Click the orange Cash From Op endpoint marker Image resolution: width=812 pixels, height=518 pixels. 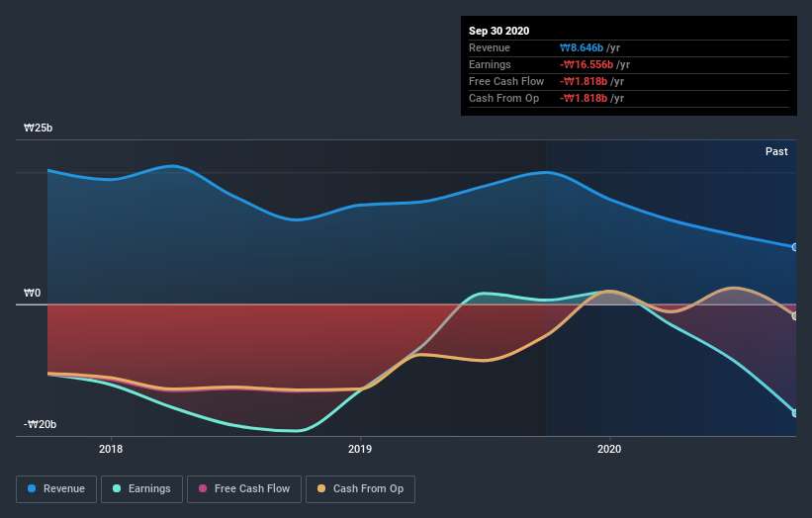click(x=795, y=316)
